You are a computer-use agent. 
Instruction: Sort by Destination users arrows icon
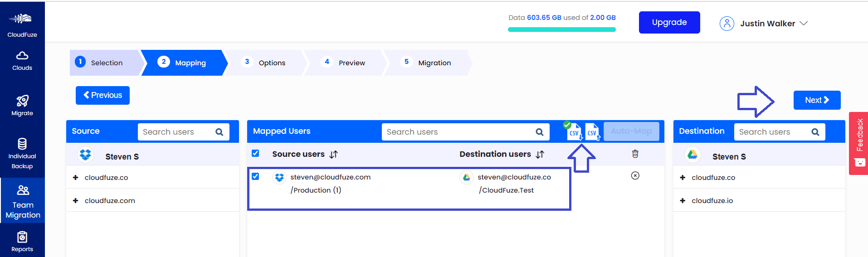pos(540,155)
